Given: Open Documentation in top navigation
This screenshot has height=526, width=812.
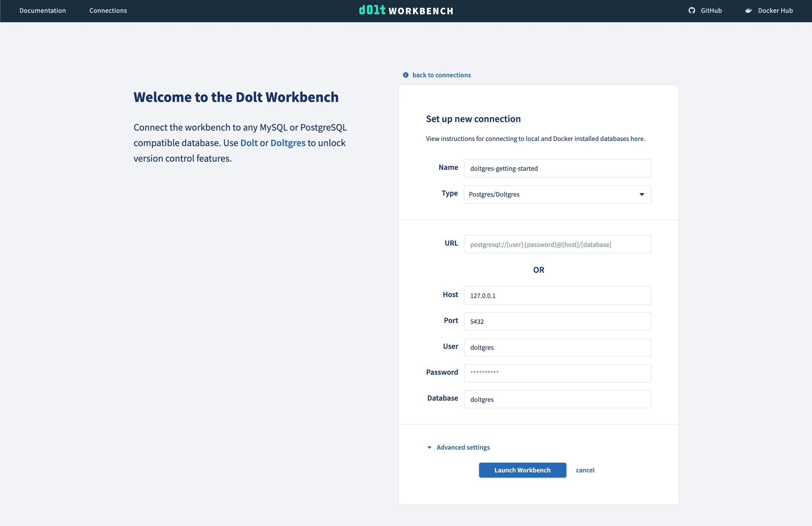Looking at the screenshot, I should pos(43,11).
